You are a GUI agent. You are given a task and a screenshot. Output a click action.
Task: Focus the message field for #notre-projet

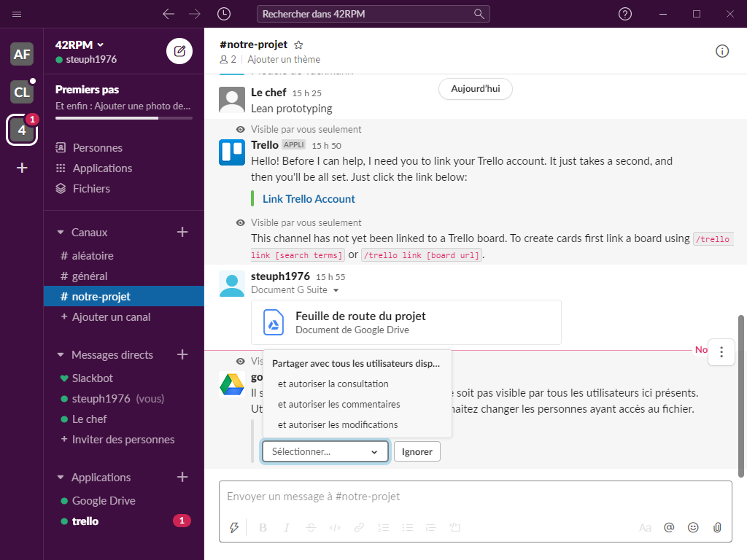pyautogui.click(x=475, y=497)
